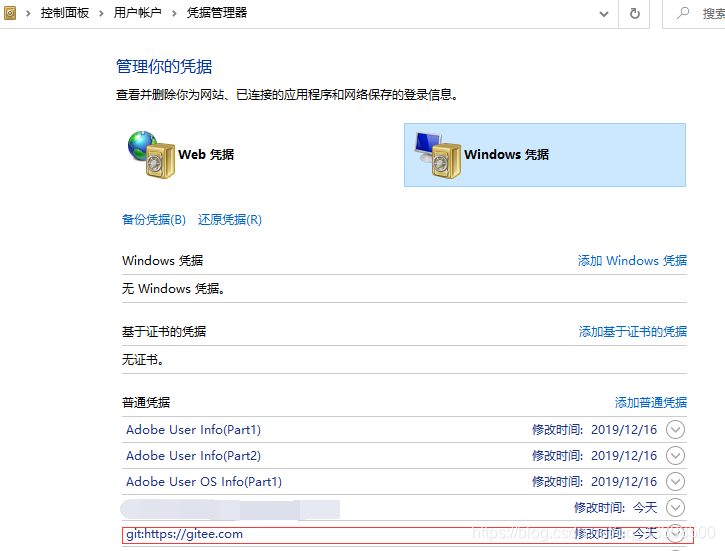Expand the arrow before 控制面板 breadcrumb
Viewport: 725px width, 551px height.
tap(28, 13)
